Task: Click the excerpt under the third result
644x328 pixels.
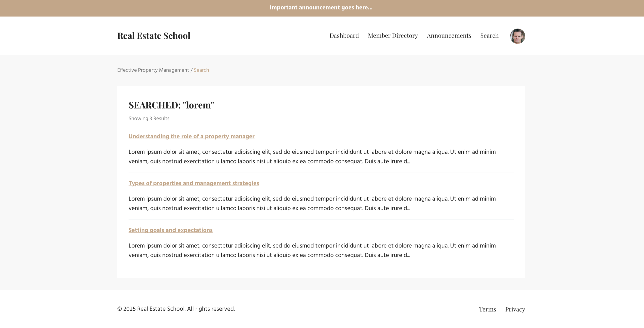Action: point(312,250)
